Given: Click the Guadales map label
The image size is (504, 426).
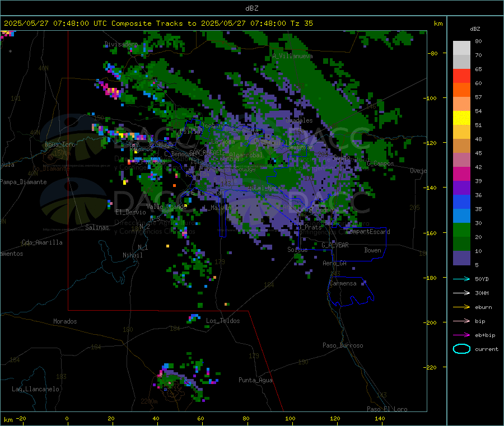Looking at the screenshot, I should tap(299, 120).
